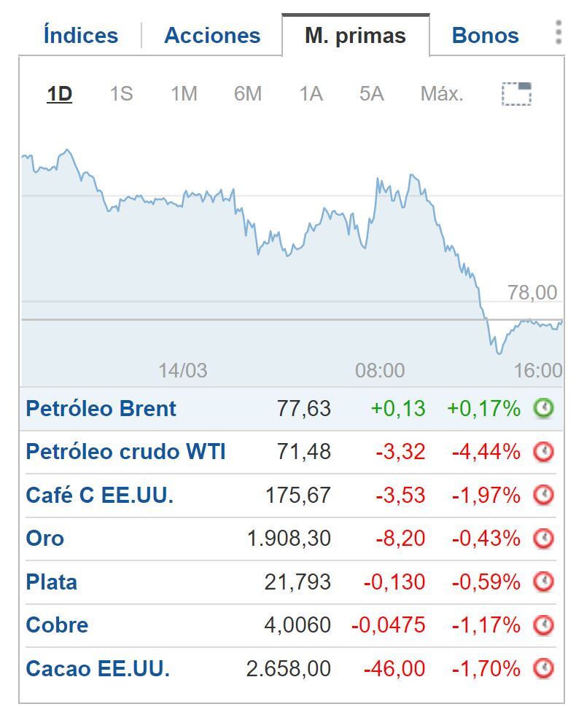Select the 1M chart range
Image resolution: width=576 pixels, height=728 pixels.
pyautogui.click(x=184, y=93)
